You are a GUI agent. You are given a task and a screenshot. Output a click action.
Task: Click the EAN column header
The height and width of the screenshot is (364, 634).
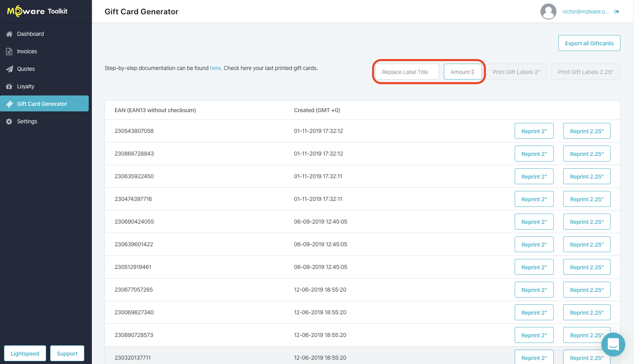coord(155,110)
